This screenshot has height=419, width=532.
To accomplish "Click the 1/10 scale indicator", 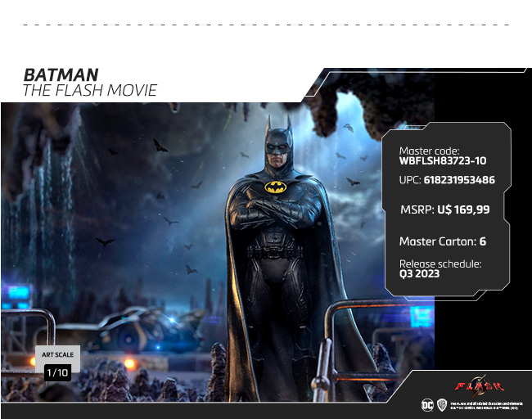I will coord(57,372).
